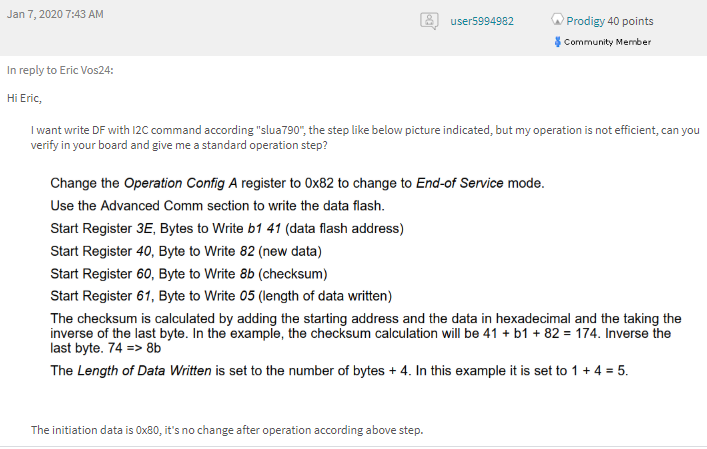Click the 40 points text
Screen dimensions: 707x449
[x=630, y=21]
